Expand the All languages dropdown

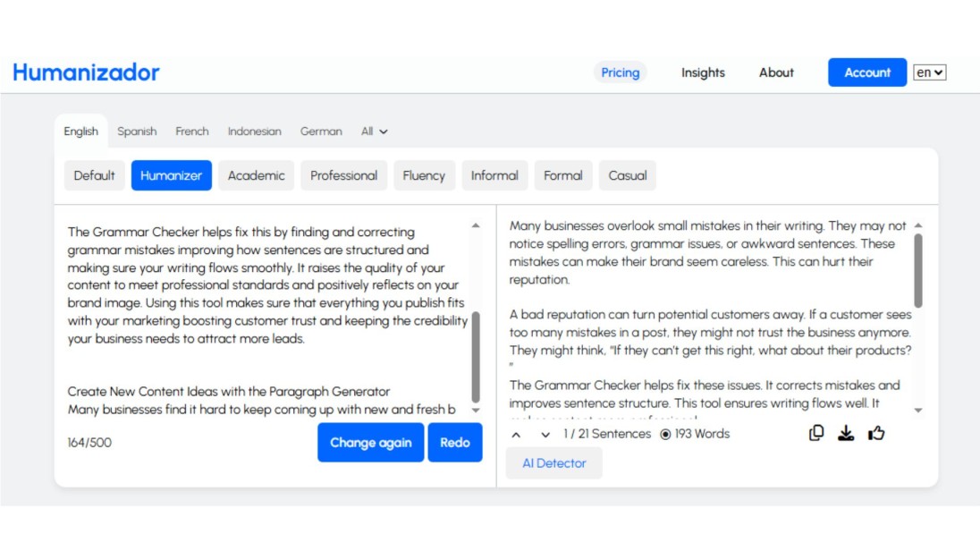pos(374,131)
